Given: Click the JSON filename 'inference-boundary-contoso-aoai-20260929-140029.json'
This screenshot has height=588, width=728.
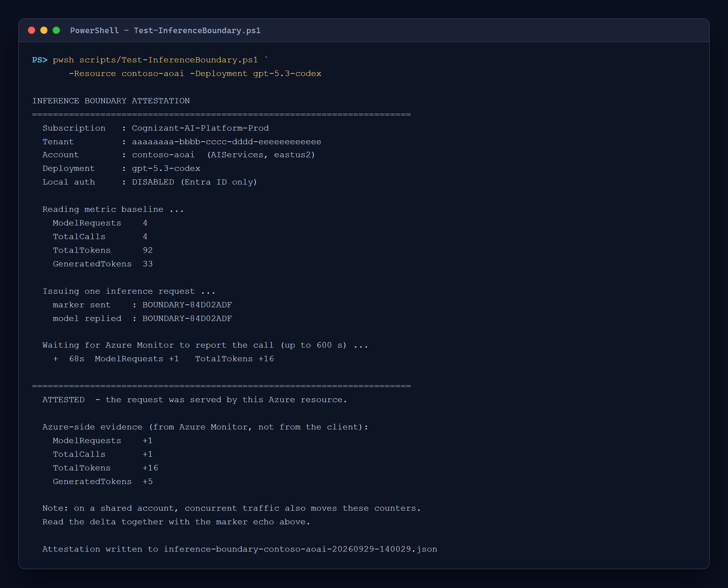Looking at the screenshot, I should (x=301, y=549).
